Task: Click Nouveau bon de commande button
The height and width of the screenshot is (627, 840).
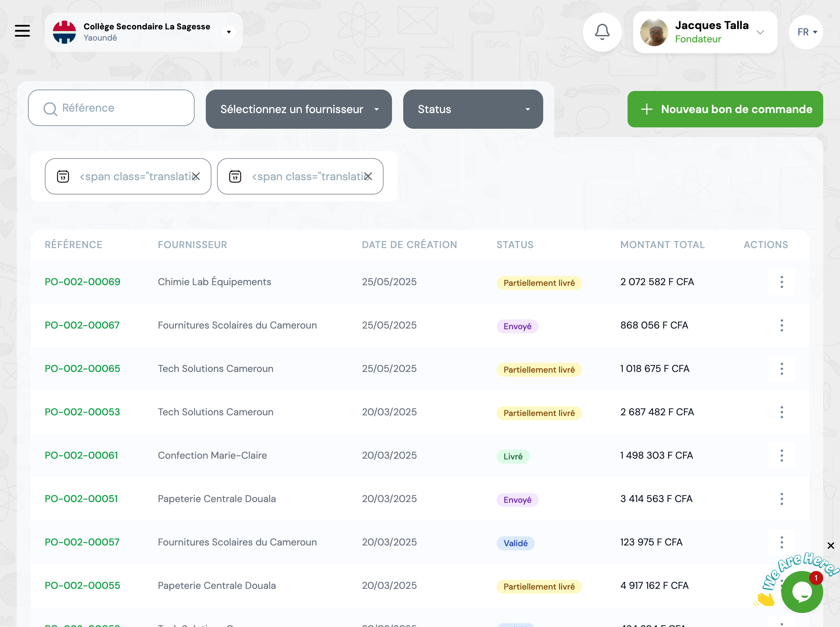Action: pyautogui.click(x=725, y=109)
